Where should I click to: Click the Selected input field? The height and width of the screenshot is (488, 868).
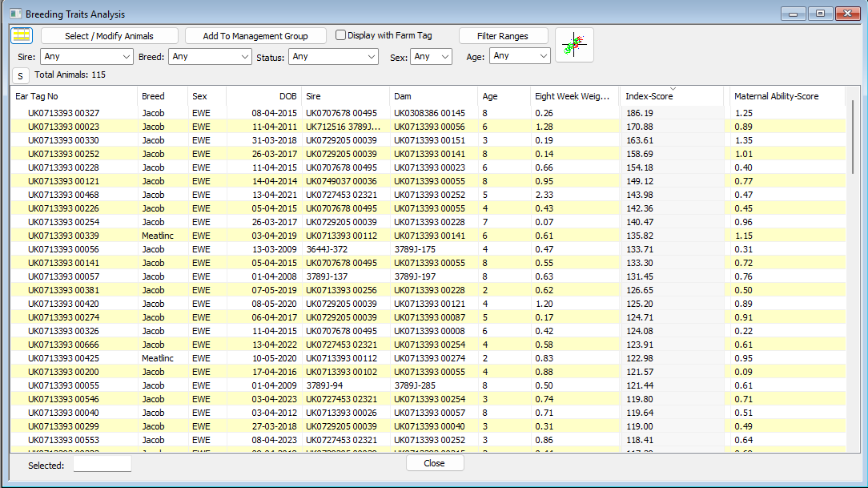coord(102,464)
